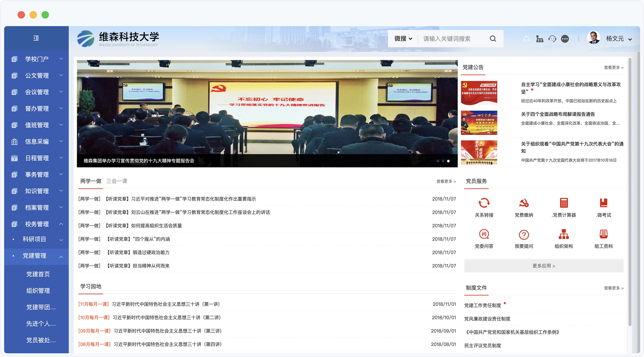
Task: Click the magnifier search icon
Action: (493, 39)
